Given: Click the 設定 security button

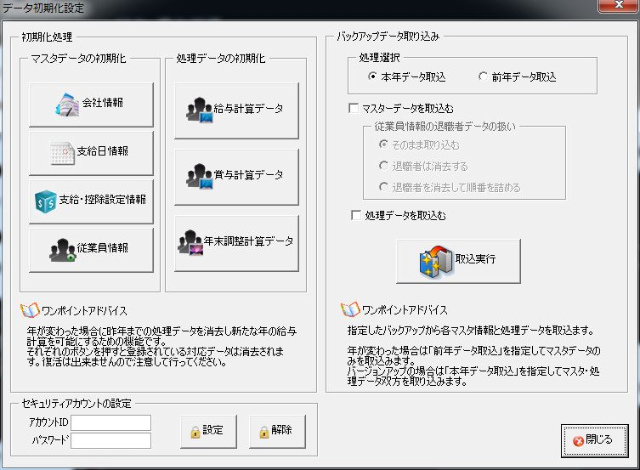Looking at the screenshot, I should click(209, 432).
